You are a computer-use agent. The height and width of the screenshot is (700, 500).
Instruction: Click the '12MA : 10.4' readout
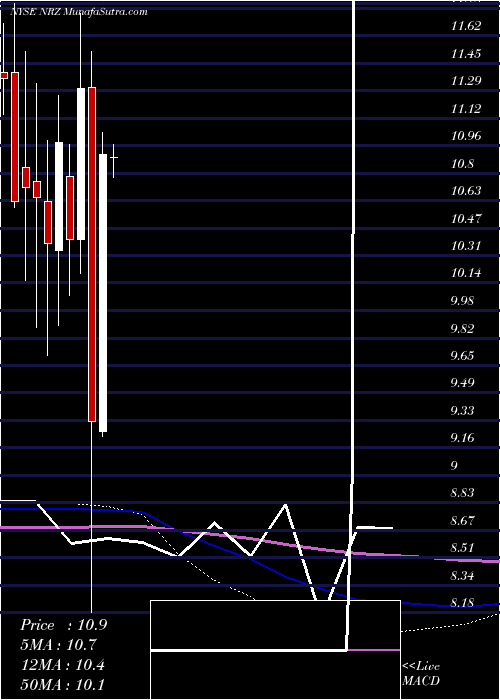click(62, 665)
